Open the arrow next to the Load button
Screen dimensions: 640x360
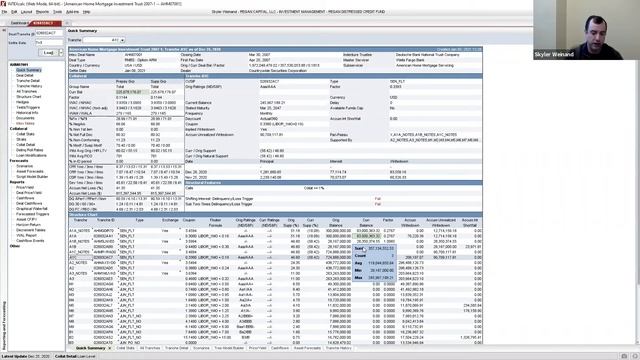click(61, 53)
